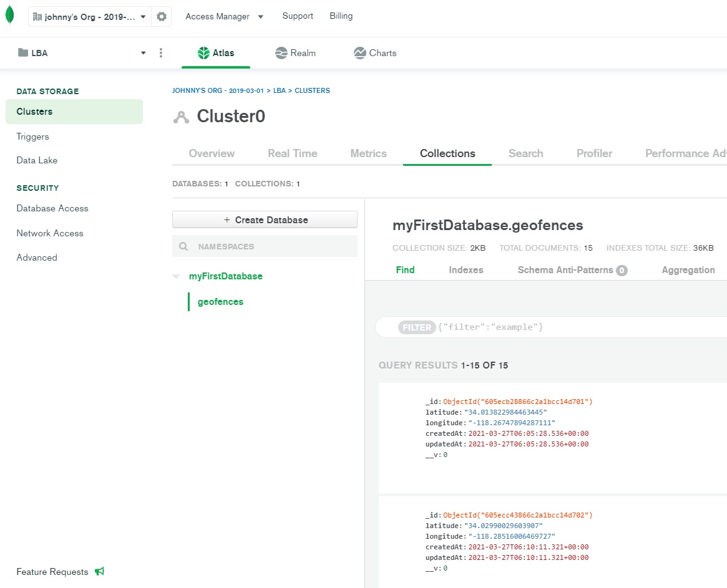Open the johnny's Org organization dropdown
This screenshot has height=588, width=727.
pos(89,17)
